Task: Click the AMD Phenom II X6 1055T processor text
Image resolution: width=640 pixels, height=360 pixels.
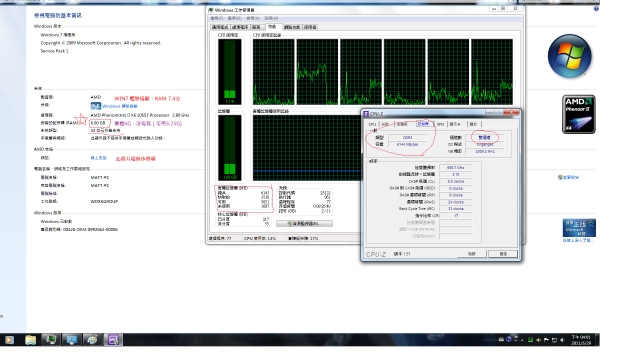Action: [x=140, y=115]
